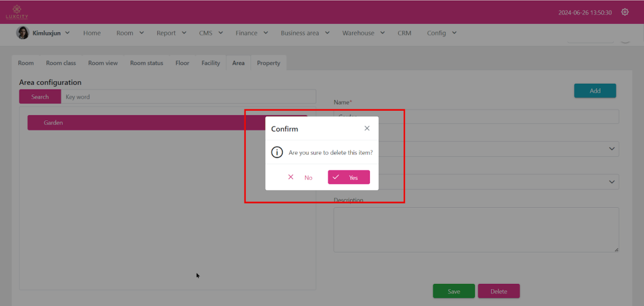Open the Room dropdown menu
The height and width of the screenshot is (306, 644).
[x=130, y=33]
